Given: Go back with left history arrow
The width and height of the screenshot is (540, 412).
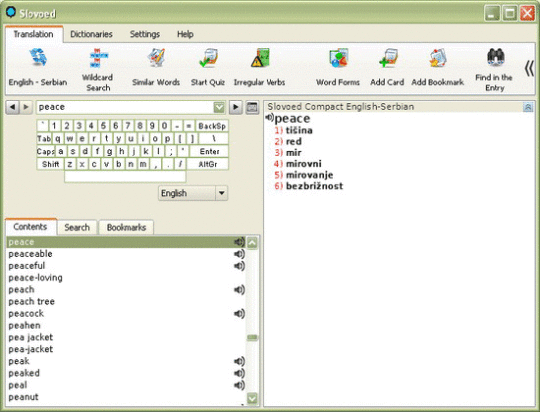Looking at the screenshot, I should (12, 107).
